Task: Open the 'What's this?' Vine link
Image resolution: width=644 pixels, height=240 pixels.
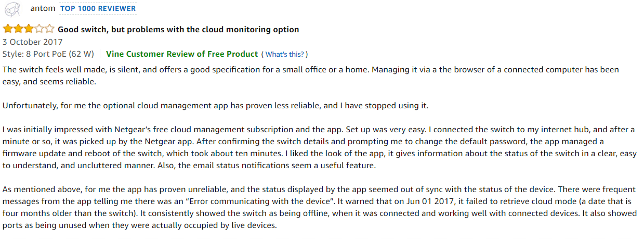Action: pos(284,54)
